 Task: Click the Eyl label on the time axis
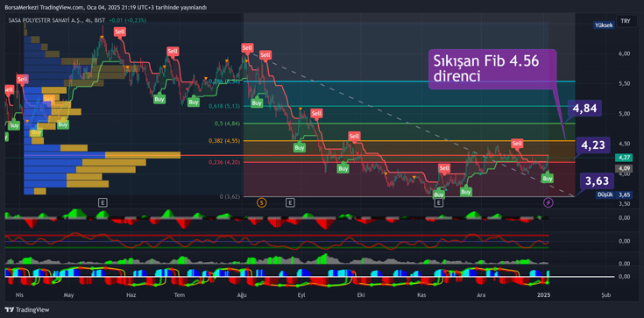point(302,295)
